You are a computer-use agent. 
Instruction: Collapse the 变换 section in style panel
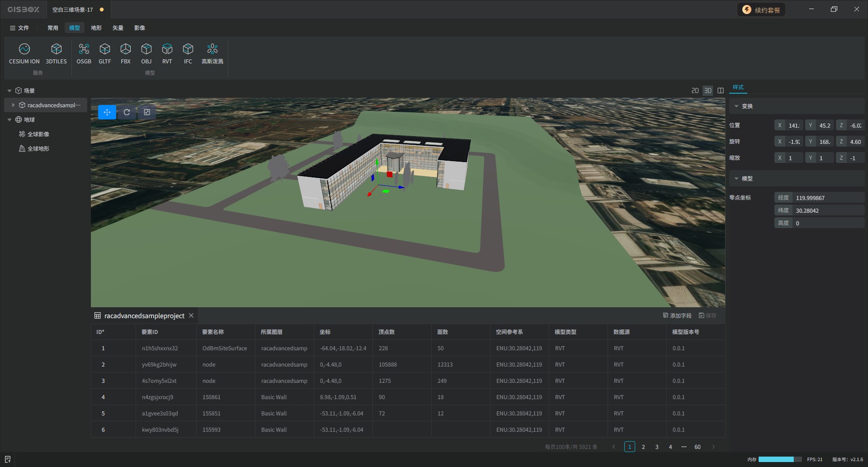coord(736,106)
